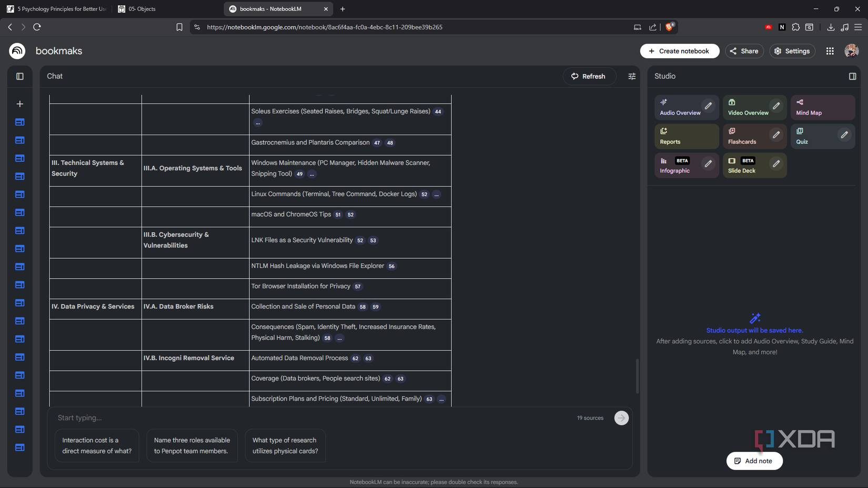Click Add note in the Studio panel
Viewport: 868px width, 488px height.
click(x=754, y=461)
